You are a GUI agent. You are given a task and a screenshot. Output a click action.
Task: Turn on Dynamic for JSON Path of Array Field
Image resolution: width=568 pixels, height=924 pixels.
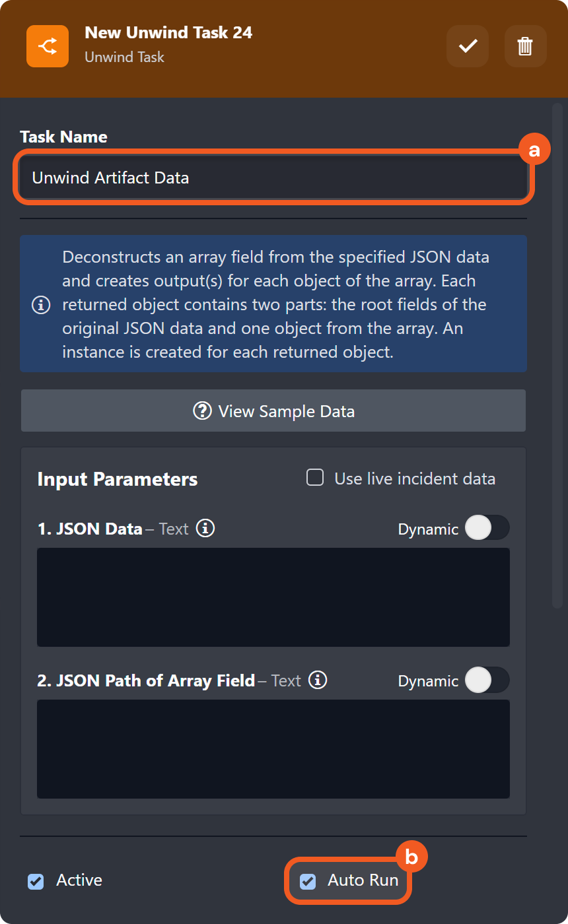tap(487, 680)
